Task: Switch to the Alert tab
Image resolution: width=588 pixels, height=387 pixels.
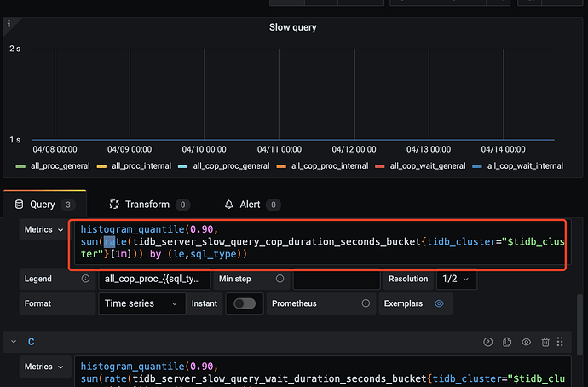Action: tap(252, 205)
